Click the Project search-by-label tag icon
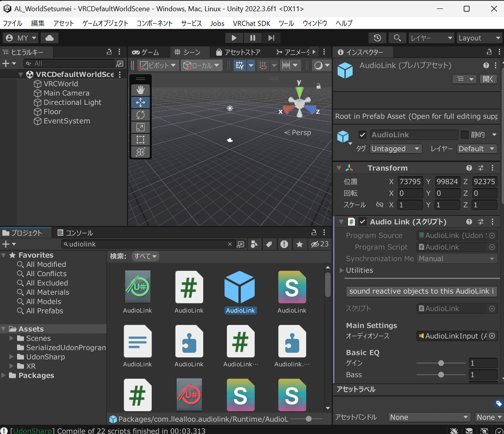The width and height of the screenshot is (504, 434). (269, 244)
